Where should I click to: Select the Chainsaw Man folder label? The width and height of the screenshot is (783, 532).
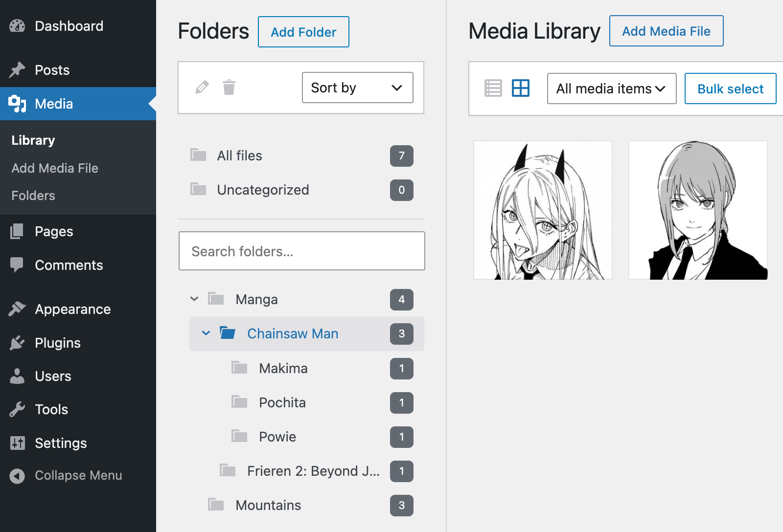(293, 333)
